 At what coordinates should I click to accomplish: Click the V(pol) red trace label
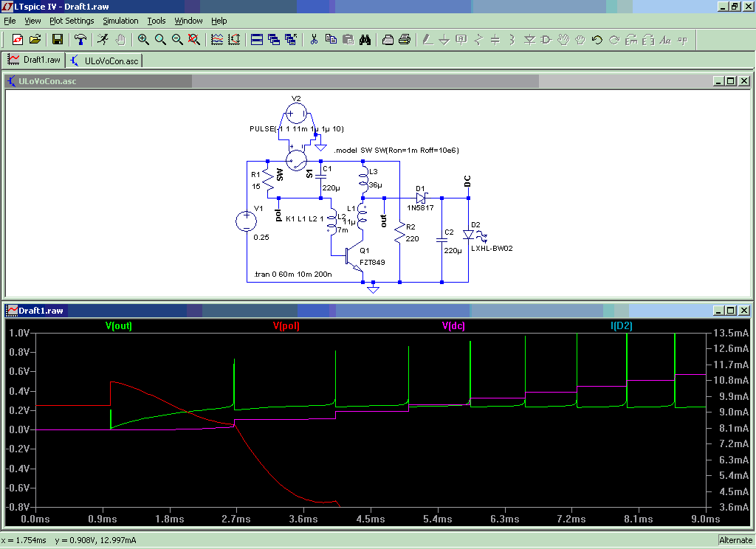click(286, 325)
